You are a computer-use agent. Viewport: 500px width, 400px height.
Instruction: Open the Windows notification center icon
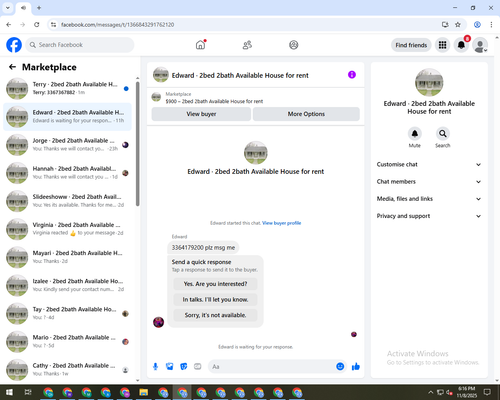tap(487, 392)
